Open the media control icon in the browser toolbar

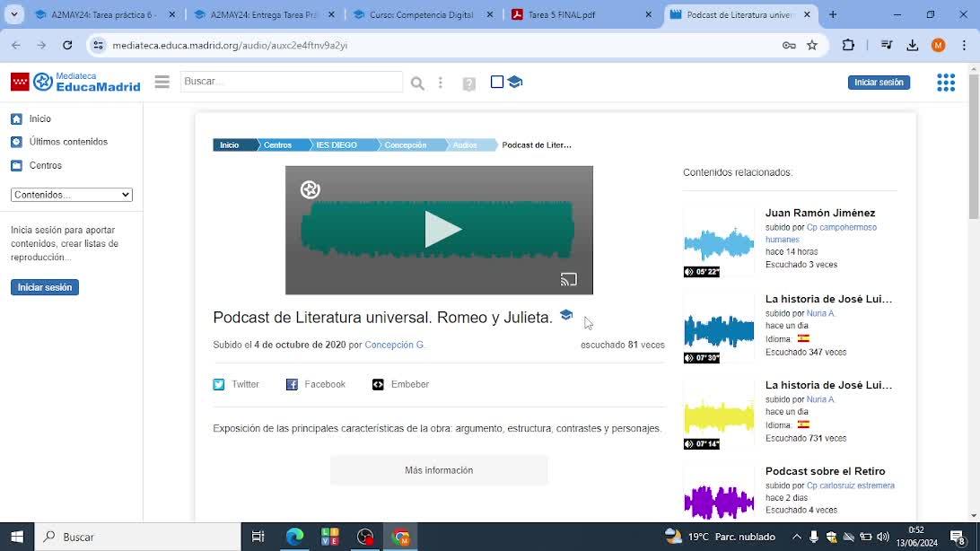click(x=887, y=45)
